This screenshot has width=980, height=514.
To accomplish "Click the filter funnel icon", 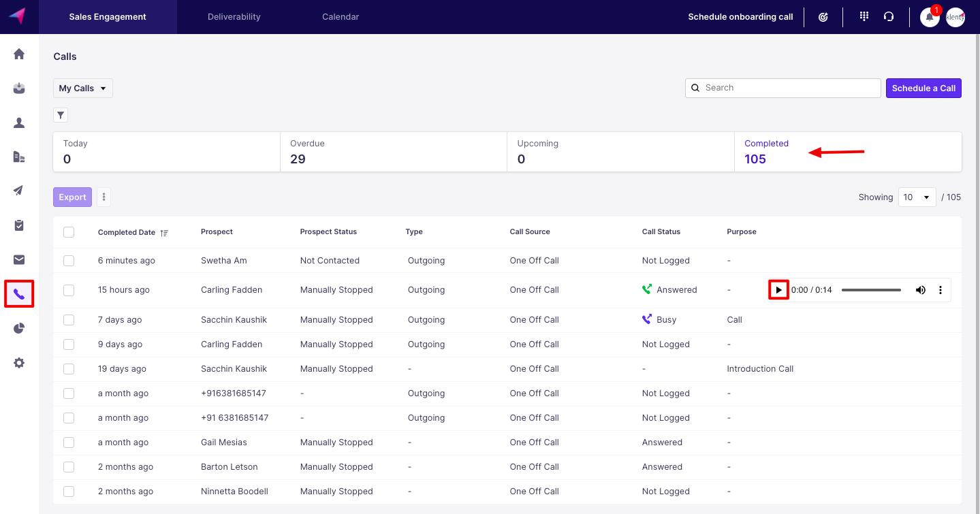I will tap(61, 115).
